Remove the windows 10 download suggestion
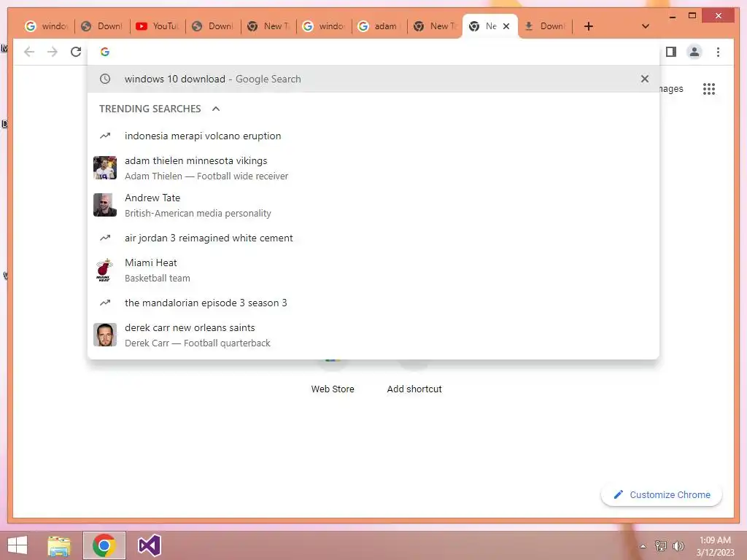 [x=645, y=79]
